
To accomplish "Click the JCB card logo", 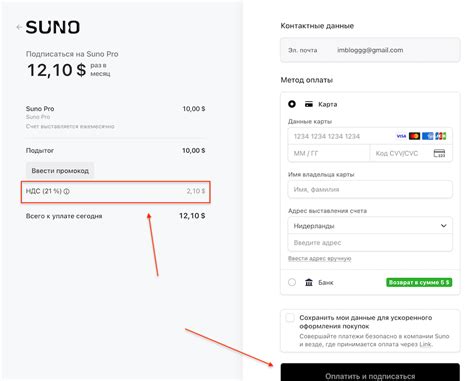I will coord(440,136).
